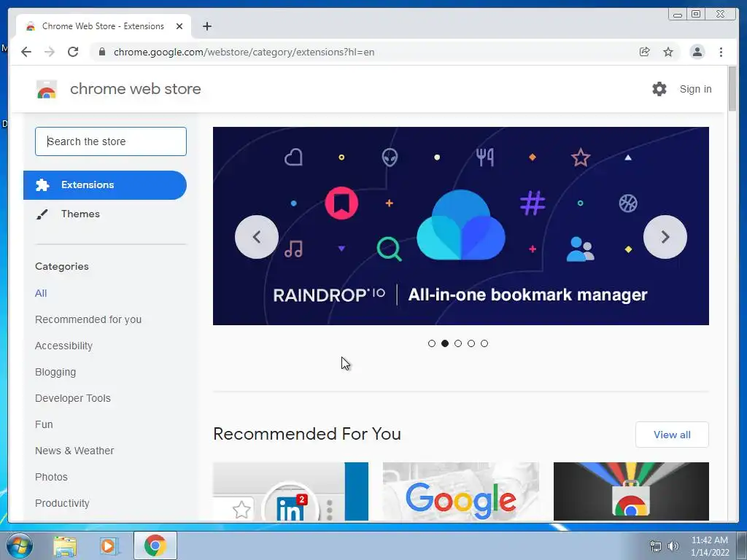Screen dimensions: 747x560
Task: Click the Extensions puzzle piece icon
Action: (42, 184)
